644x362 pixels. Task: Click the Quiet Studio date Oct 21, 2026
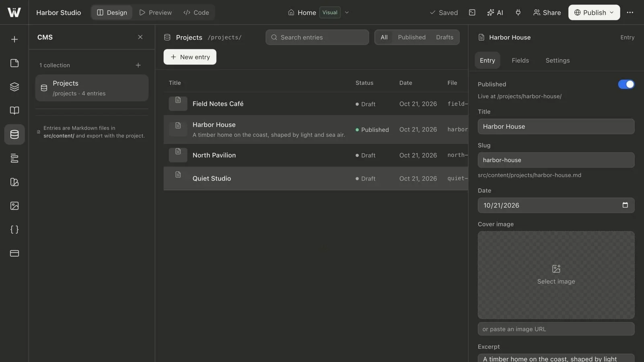[418, 179]
